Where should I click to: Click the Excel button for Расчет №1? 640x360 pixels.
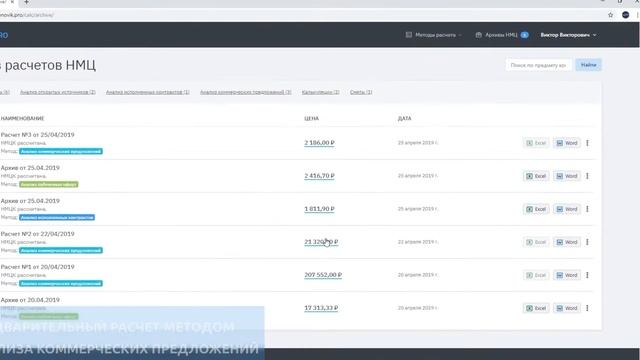click(x=536, y=275)
